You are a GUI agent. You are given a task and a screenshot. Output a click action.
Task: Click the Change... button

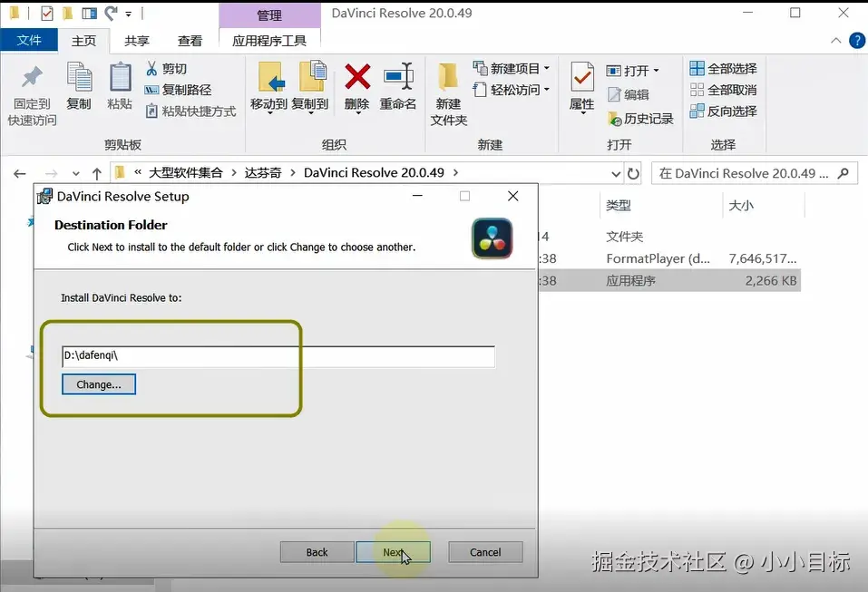pos(99,384)
